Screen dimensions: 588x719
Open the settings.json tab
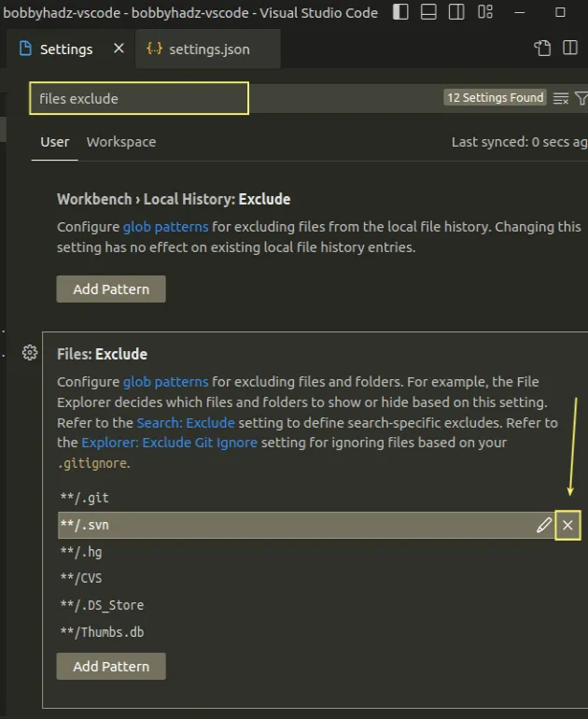point(209,49)
